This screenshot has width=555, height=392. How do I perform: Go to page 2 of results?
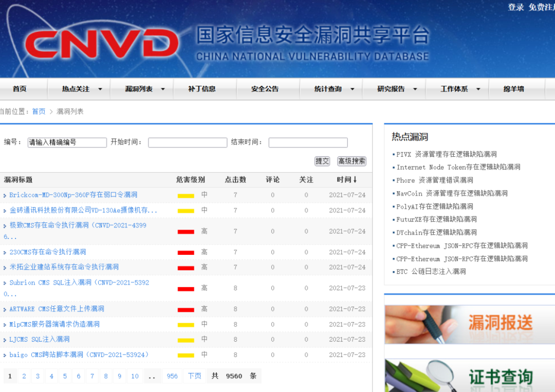24,376
